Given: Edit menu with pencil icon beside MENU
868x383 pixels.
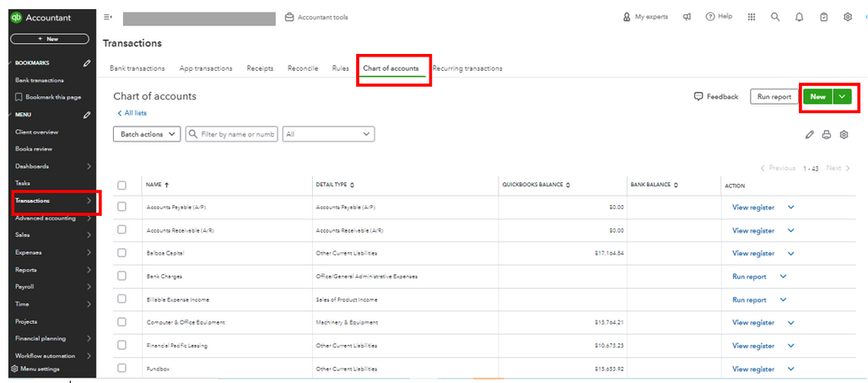Looking at the screenshot, I should tap(87, 115).
